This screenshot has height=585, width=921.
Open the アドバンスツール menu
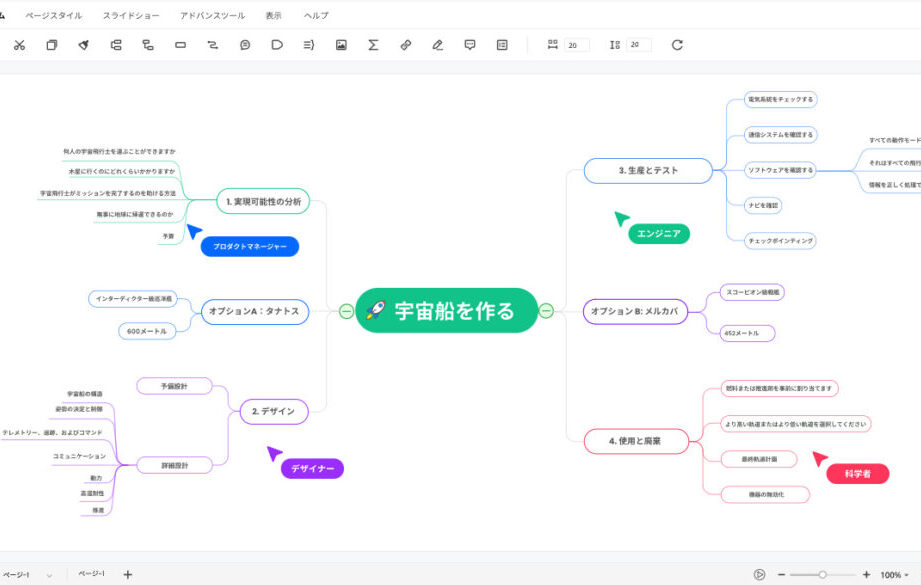(212, 16)
